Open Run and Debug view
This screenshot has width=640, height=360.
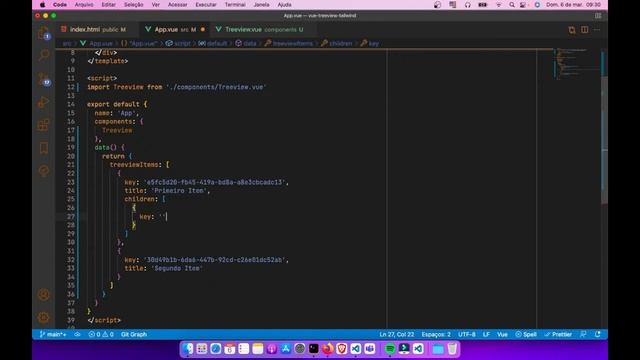coord(44,102)
